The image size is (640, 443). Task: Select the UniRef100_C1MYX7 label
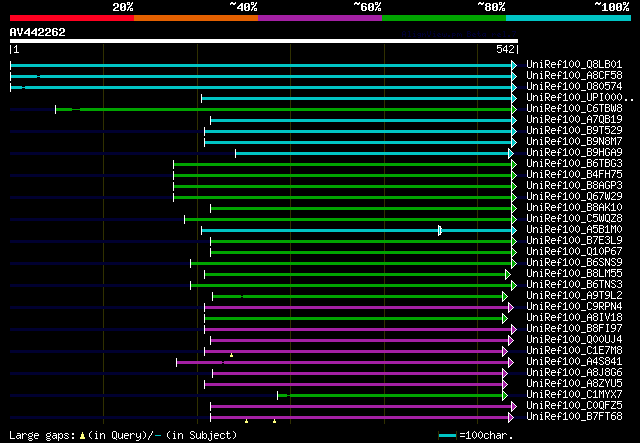[x=574, y=395]
